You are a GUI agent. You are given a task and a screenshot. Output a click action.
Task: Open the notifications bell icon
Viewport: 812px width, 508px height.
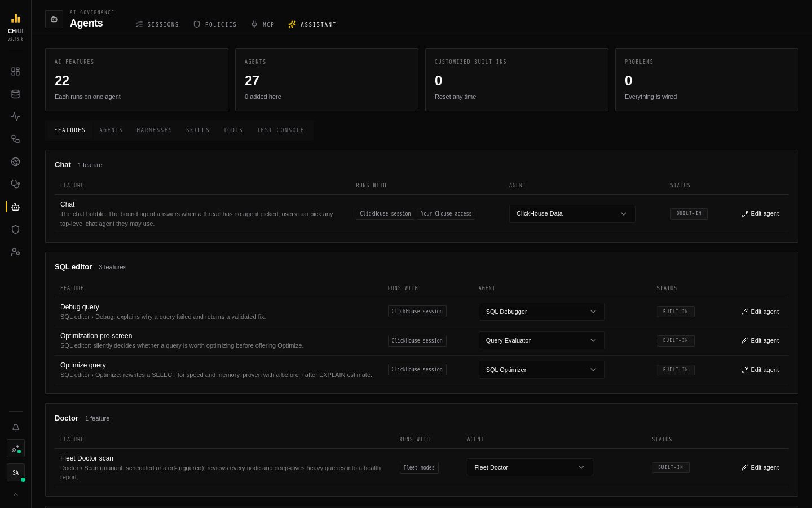tap(15, 428)
